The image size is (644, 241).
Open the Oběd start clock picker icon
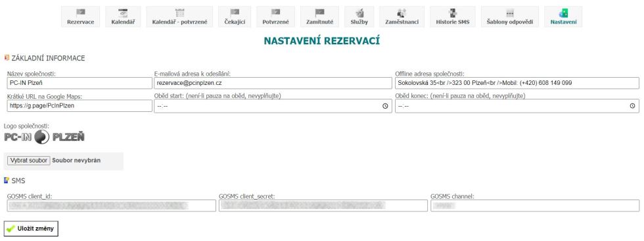(385, 106)
